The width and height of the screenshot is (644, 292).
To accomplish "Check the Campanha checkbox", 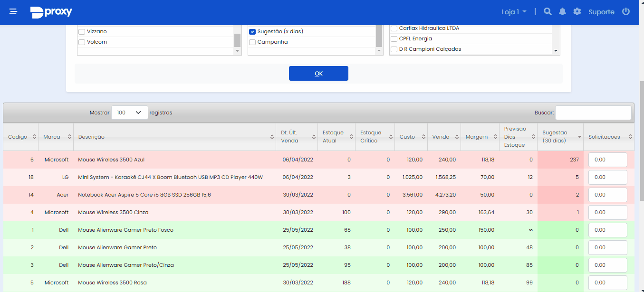I will click(252, 42).
